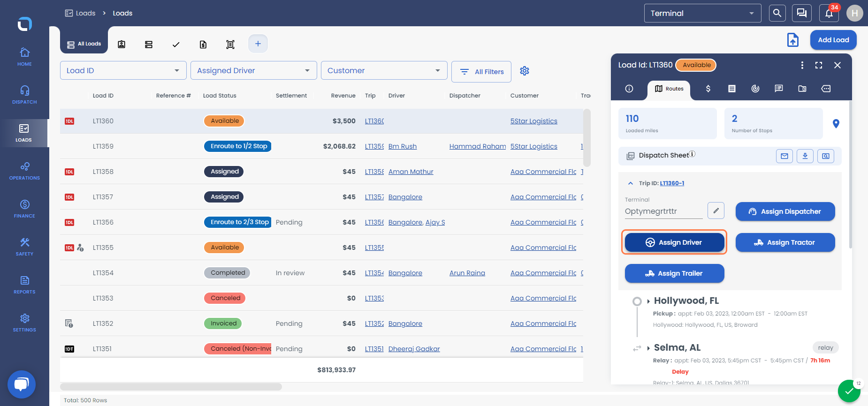The image size is (868, 406).
Task: Email the dispatch sheet
Action: 784,156
